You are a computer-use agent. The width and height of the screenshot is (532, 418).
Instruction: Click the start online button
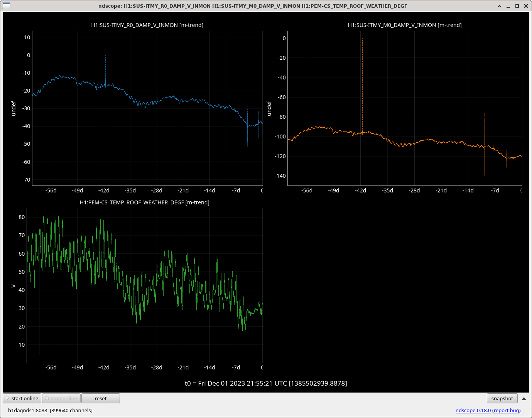pos(22,398)
